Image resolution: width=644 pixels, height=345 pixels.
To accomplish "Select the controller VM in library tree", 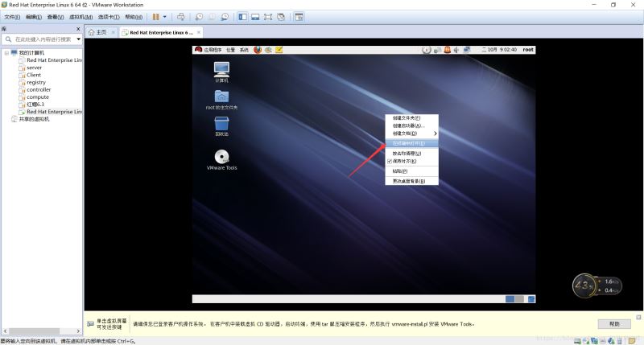I will (x=39, y=90).
